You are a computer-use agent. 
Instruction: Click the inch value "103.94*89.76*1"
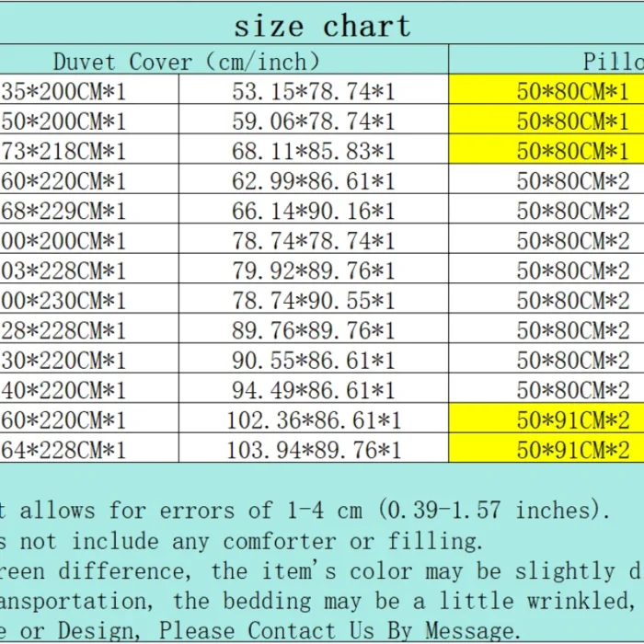click(314, 450)
